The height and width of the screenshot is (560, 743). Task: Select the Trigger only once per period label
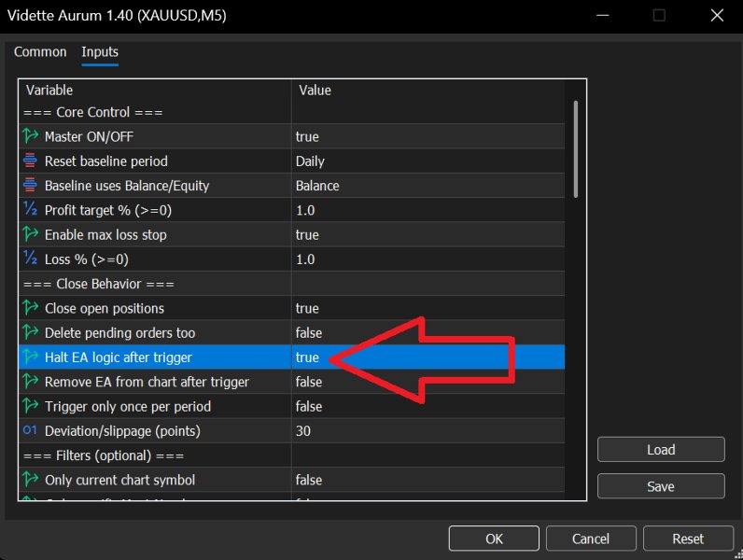pos(128,407)
